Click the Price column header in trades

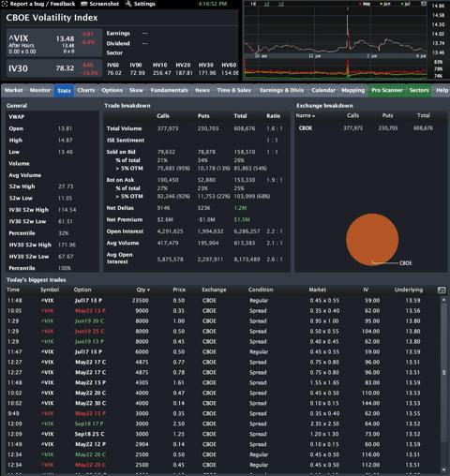(x=179, y=290)
